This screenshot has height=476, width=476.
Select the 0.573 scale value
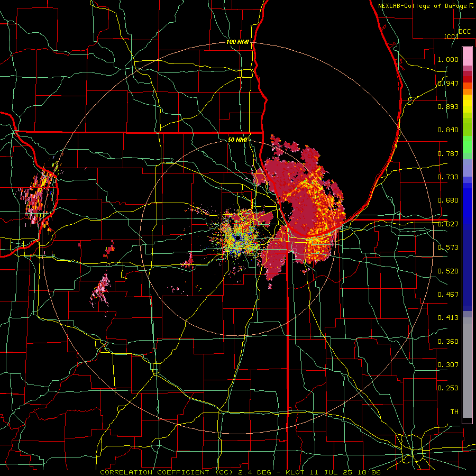coord(448,248)
